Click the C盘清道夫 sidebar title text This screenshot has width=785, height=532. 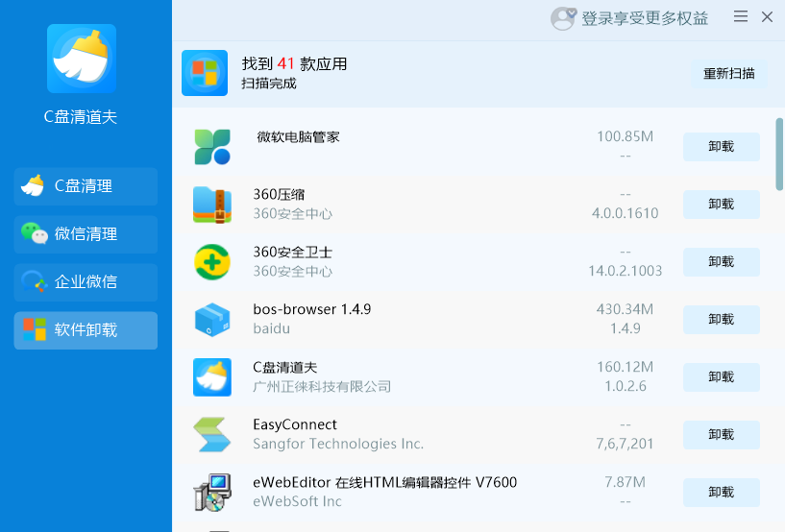(x=81, y=116)
